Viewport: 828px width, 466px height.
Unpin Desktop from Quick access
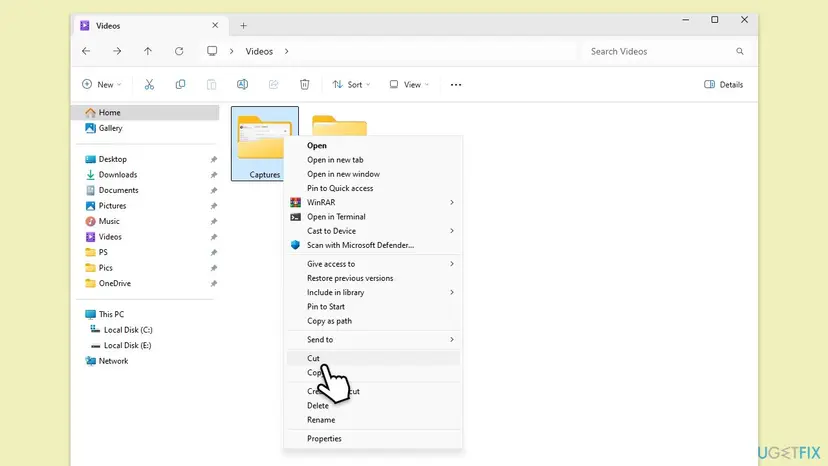(x=213, y=159)
